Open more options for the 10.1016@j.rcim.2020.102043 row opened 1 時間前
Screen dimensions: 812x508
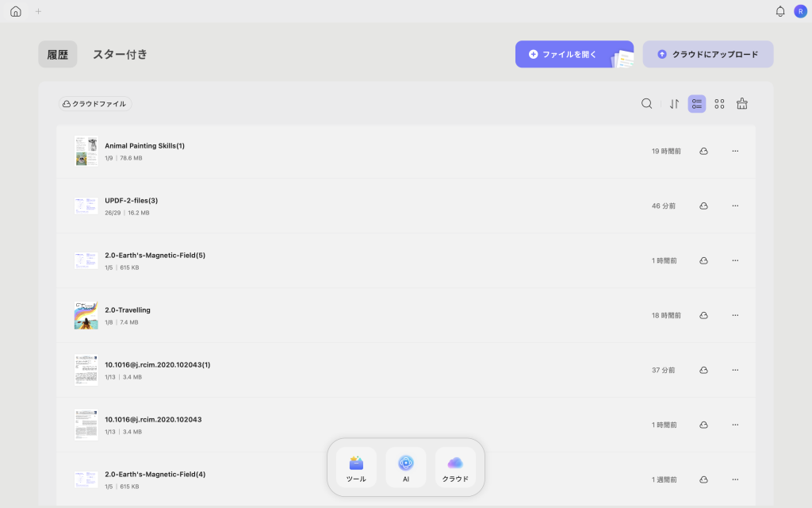pos(735,425)
